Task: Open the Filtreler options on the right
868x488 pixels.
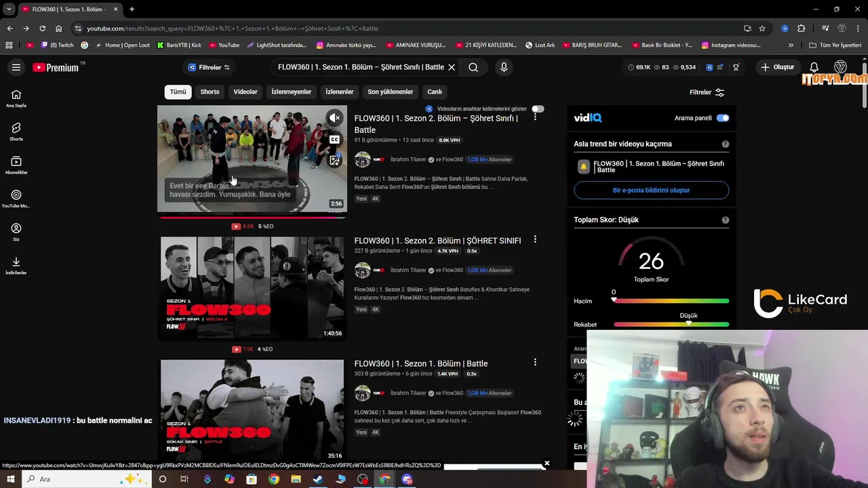Action: coord(707,92)
